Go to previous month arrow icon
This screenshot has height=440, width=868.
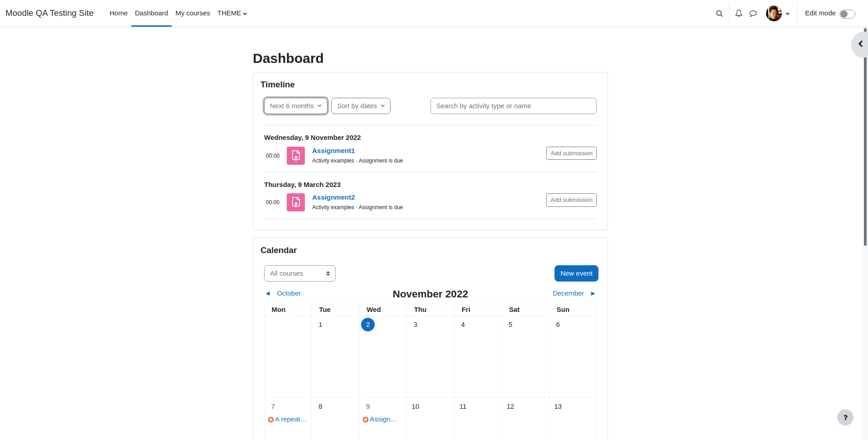coord(268,294)
